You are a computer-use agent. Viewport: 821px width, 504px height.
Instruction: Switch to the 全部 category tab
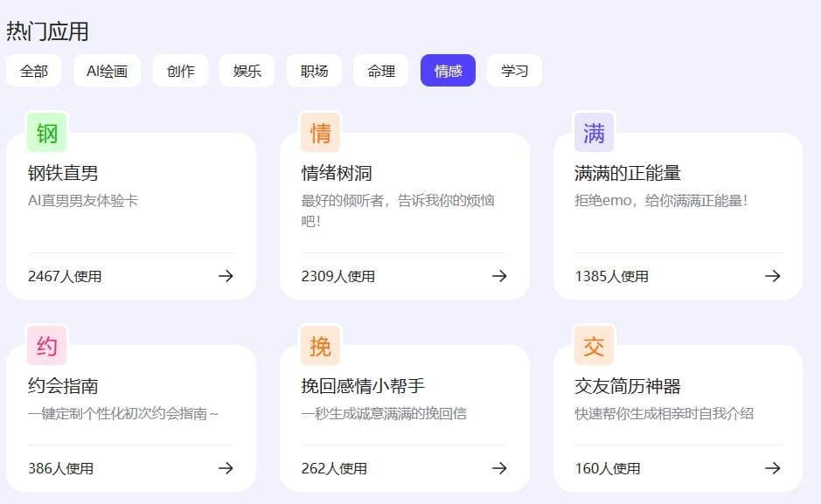point(34,71)
